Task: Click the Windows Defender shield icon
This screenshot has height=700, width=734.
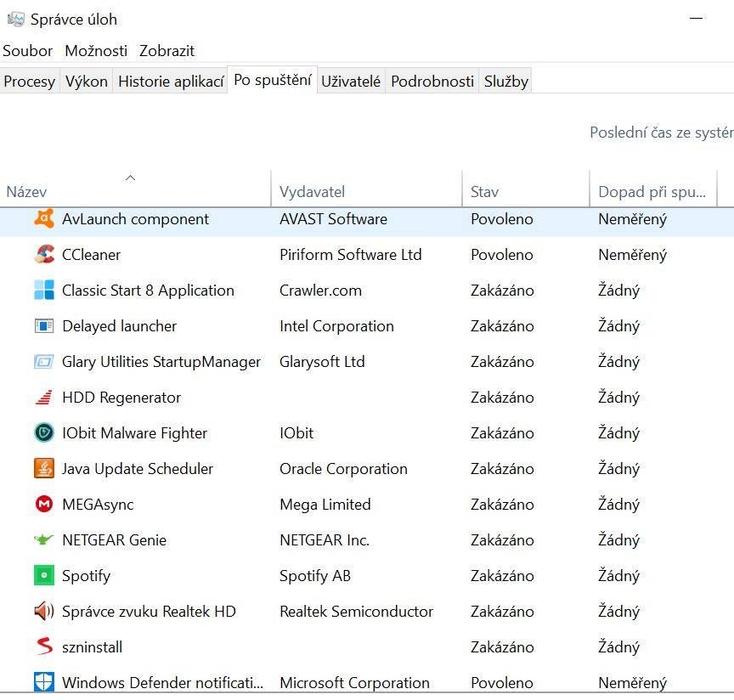Action: 44,682
